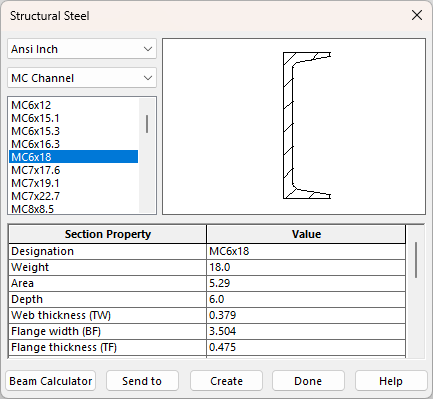
Task: Select MC7x19.1 in the size list
Action: click(x=73, y=183)
